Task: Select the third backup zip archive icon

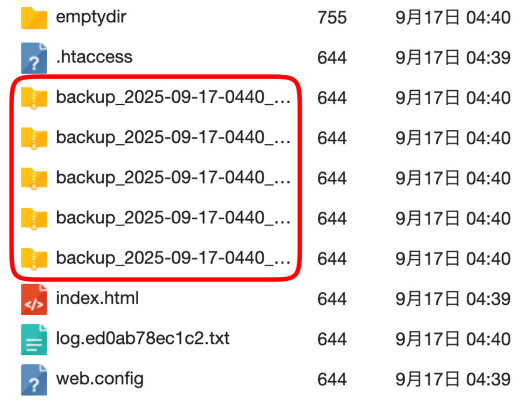Action: tap(34, 179)
